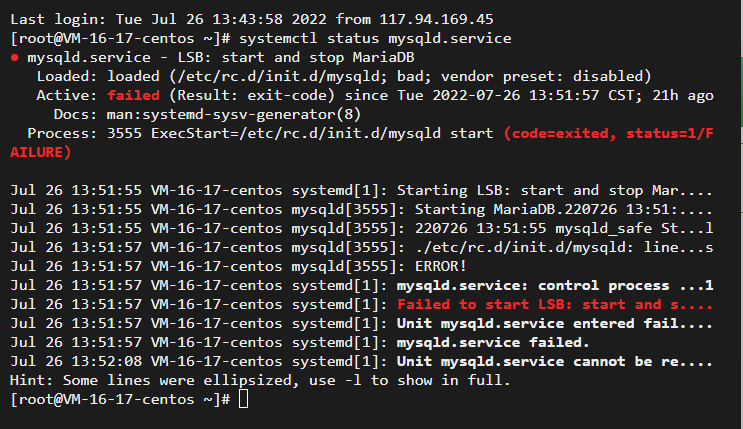Click the red 'Failed to start LSB' line
This screenshot has height=429, width=743.
(x=555, y=304)
